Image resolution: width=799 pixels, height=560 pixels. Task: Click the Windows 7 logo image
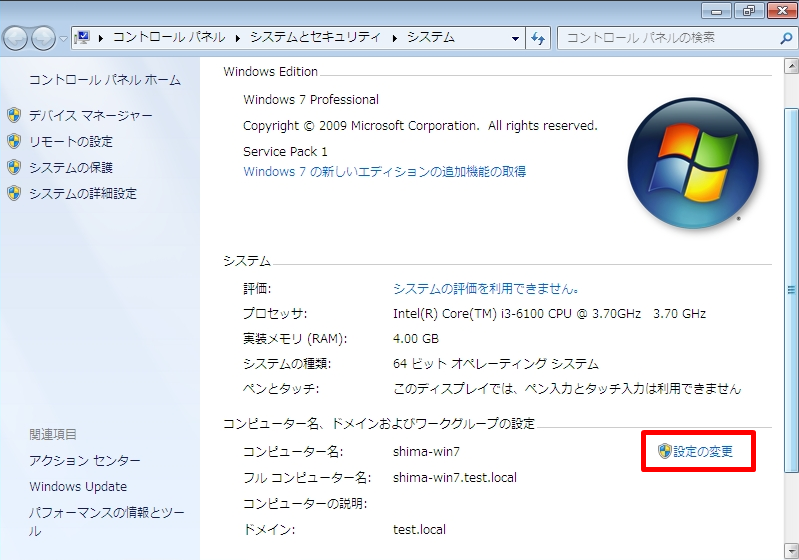(694, 164)
